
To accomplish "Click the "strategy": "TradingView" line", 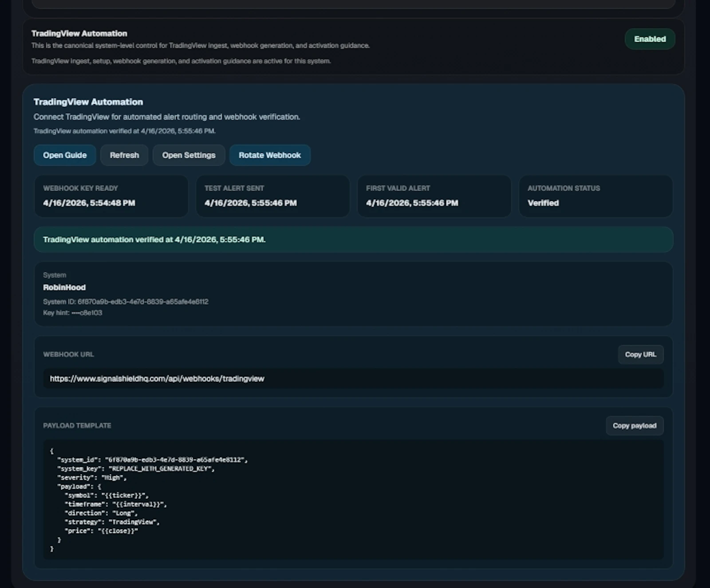I will click(x=112, y=522).
